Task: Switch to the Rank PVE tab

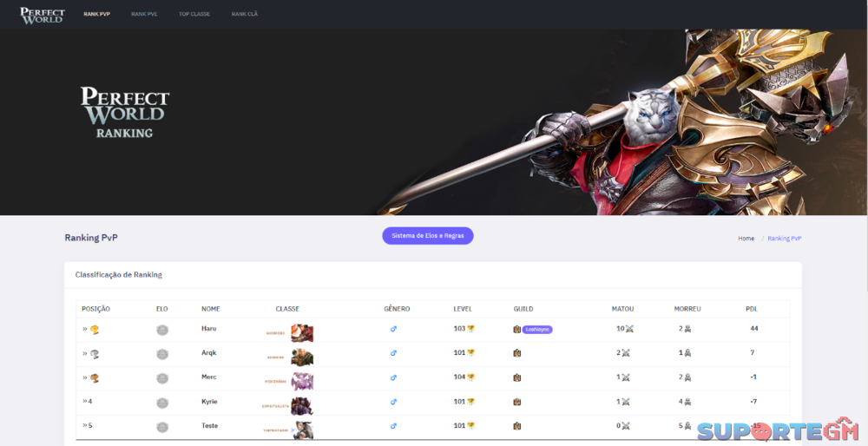Action: click(x=144, y=15)
